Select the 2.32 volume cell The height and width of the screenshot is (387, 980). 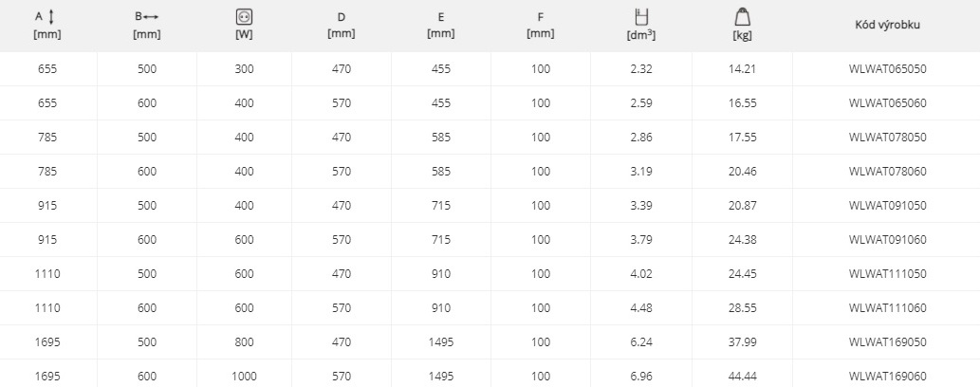[x=641, y=69]
